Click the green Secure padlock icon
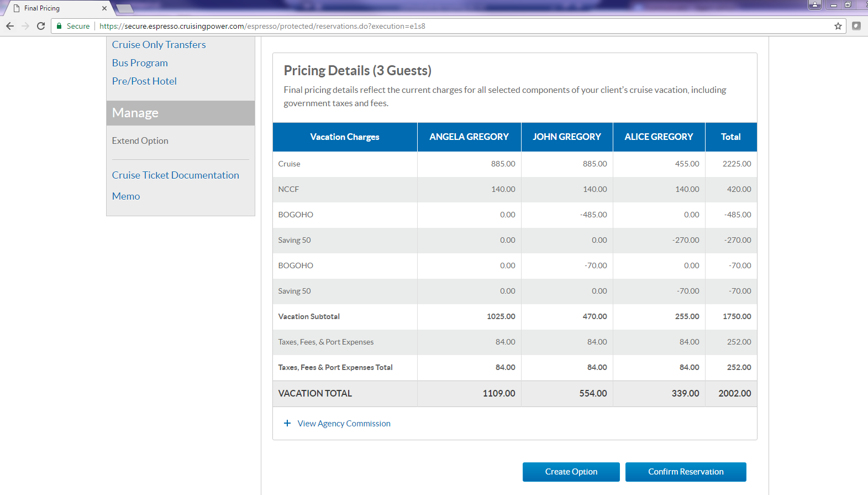Image resolution: width=868 pixels, height=495 pixels. tap(59, 26)
